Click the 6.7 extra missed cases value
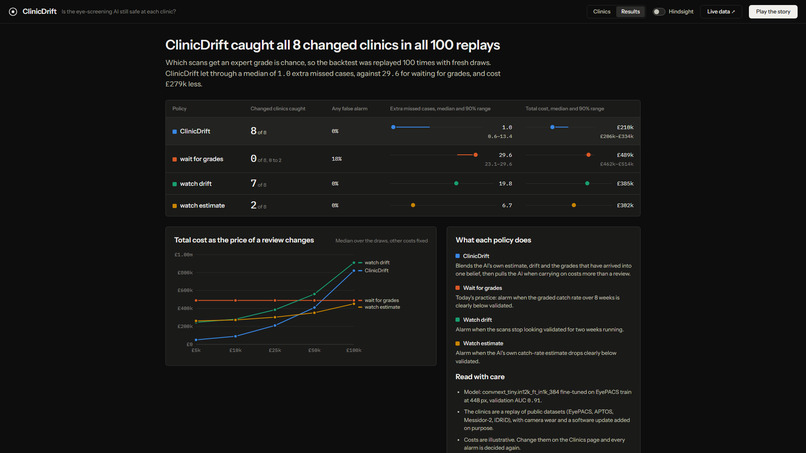This screenshot has width=806, height=453. (507, 206)
